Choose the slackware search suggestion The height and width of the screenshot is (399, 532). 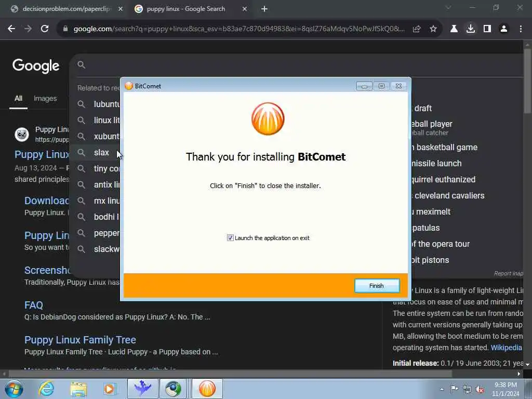(95, 249)
